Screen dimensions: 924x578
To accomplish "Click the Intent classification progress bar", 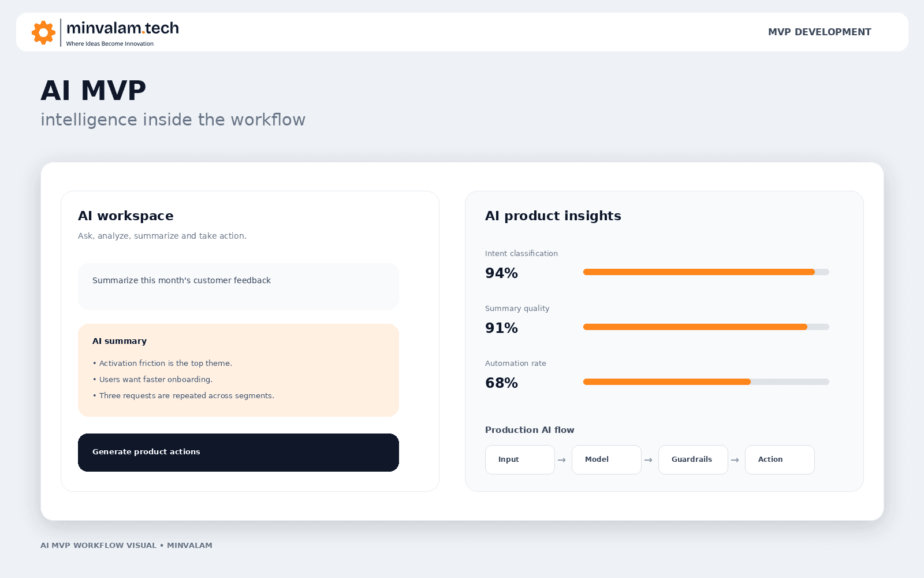I will click(x=706, y=272).
